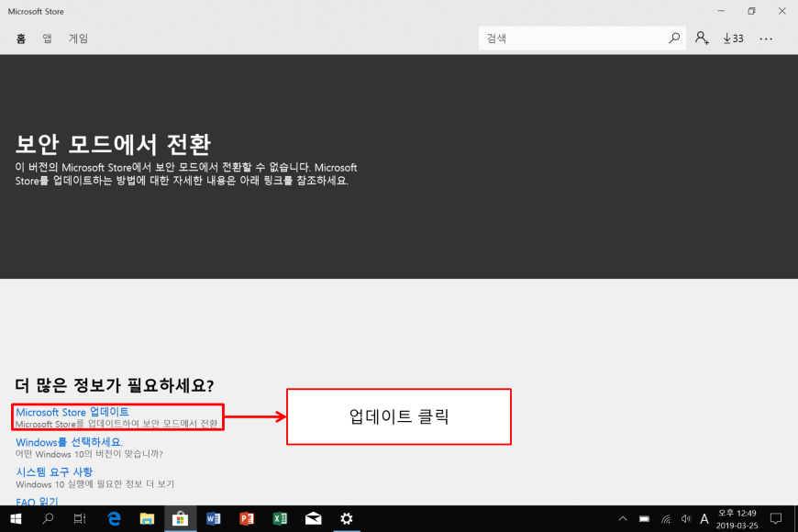Click the battery status tray icon
Viewport: 798px width, 532px height.
(644, 519)
